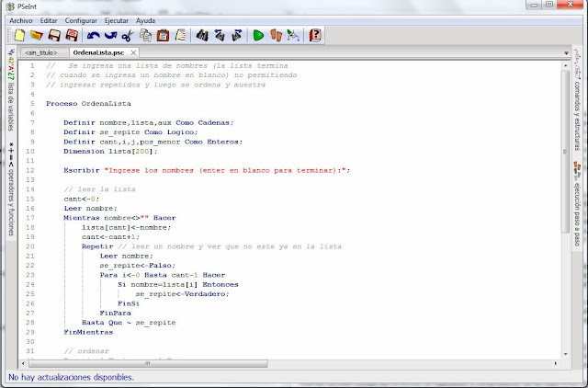588x388 pixels.
Task: Click the FinMientras line
Action: pyautogui.click(x=88, y=332)
